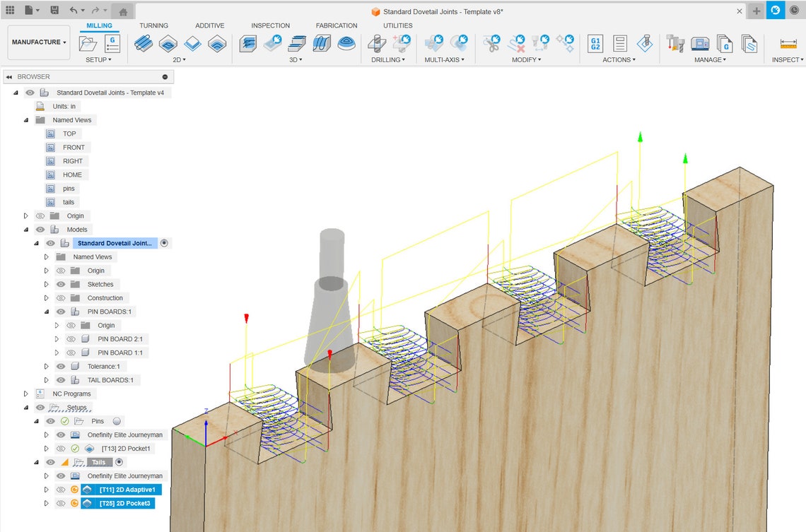Open the Tool Library in Manage group
The height and width of the screenshot is (532, 806).
[675, 45]
